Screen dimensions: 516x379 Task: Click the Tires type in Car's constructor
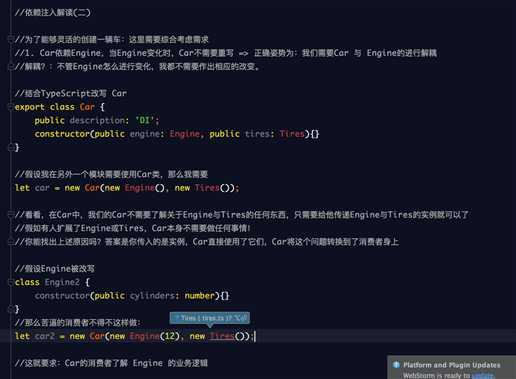pyautogui.click(x=292, y=134)
